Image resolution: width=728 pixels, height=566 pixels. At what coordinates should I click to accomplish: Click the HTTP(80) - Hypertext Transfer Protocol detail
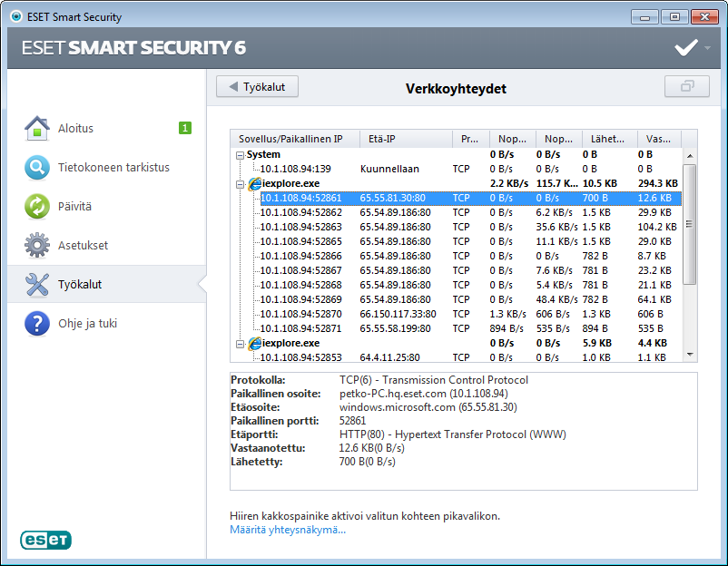point(453,434)
